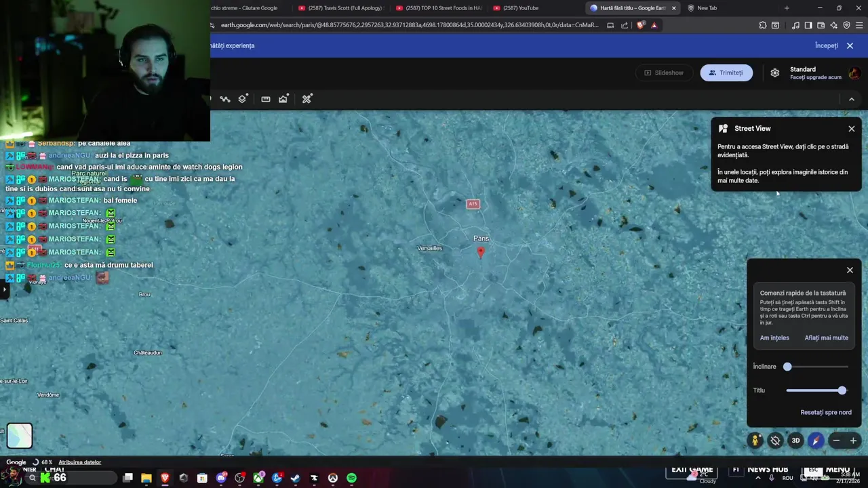Click Resetați spre nord

[x=826, y=412]
